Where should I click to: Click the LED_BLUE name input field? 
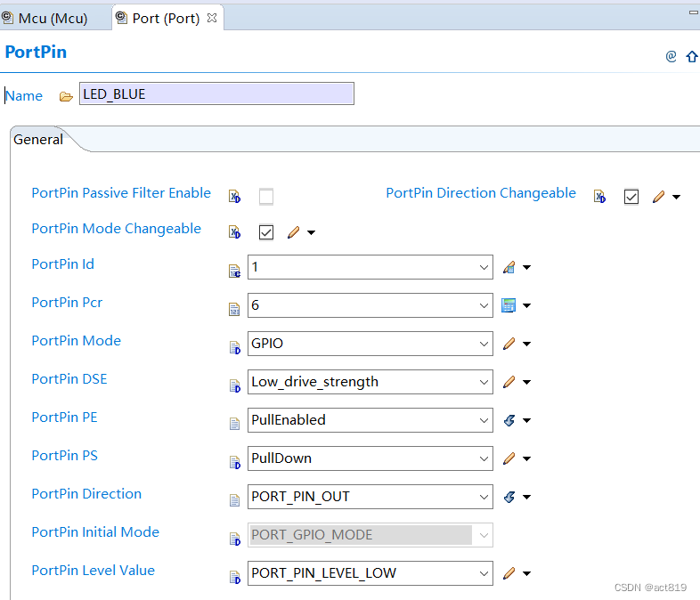(x=216, y=93)
